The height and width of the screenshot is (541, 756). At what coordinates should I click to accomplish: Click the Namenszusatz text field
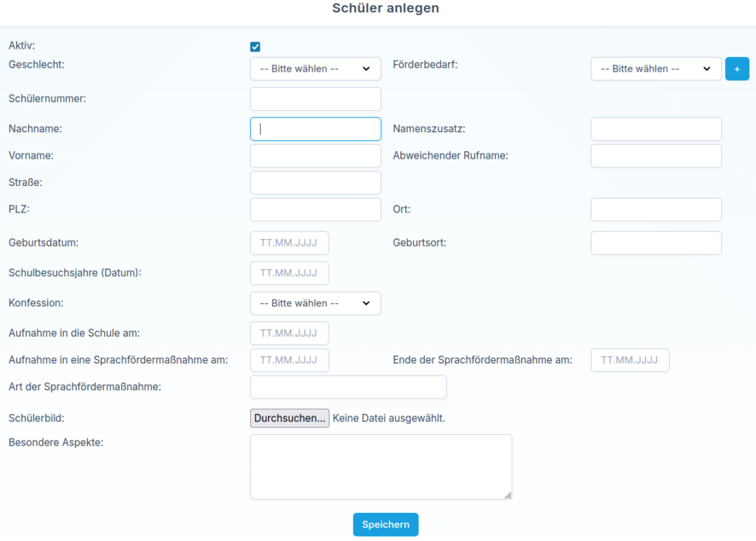tap(656, 129)
